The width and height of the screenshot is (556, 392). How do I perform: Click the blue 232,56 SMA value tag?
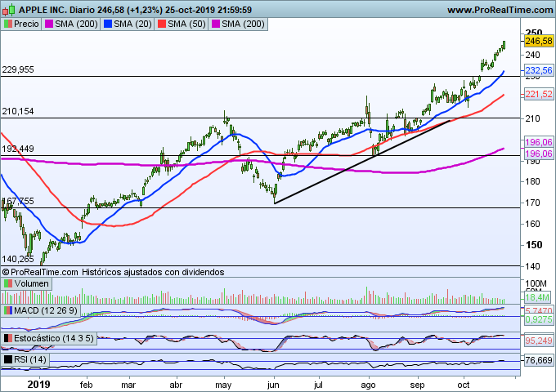tap(539, 70)
